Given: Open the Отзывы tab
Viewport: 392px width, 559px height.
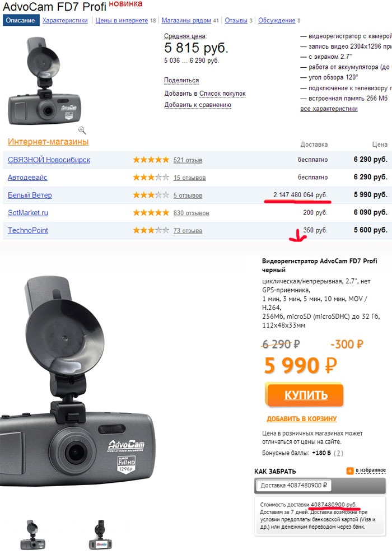Looking at the screenshot, I should coord(236,20).
